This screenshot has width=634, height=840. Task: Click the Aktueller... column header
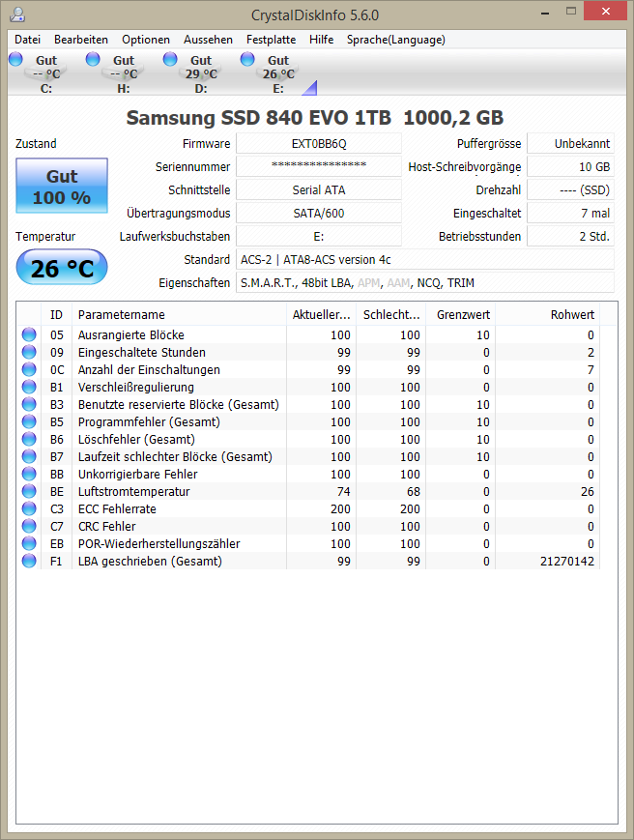coord(321,314)
